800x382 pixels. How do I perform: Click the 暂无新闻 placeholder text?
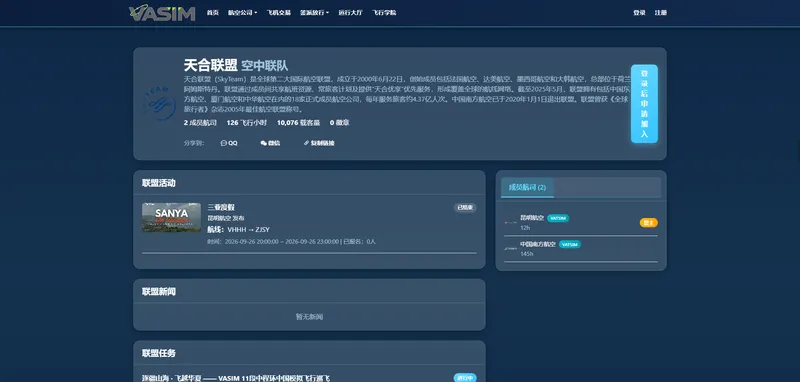309,317
